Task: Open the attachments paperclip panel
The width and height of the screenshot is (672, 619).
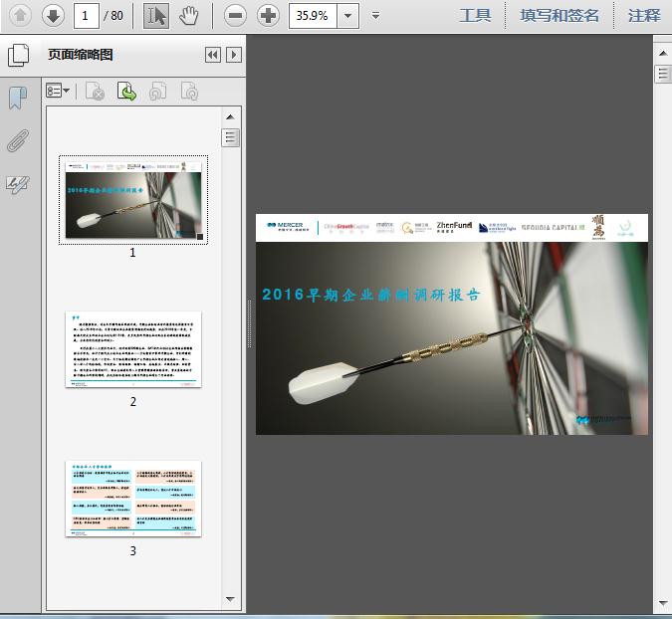Action: point(17,140)
